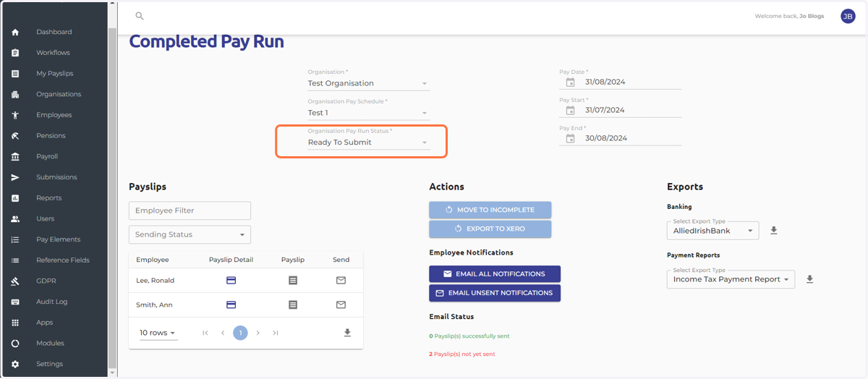This screenshot has width=868, height=379.
Task: Click the Payroll bank icon
Action: point(15,156)
